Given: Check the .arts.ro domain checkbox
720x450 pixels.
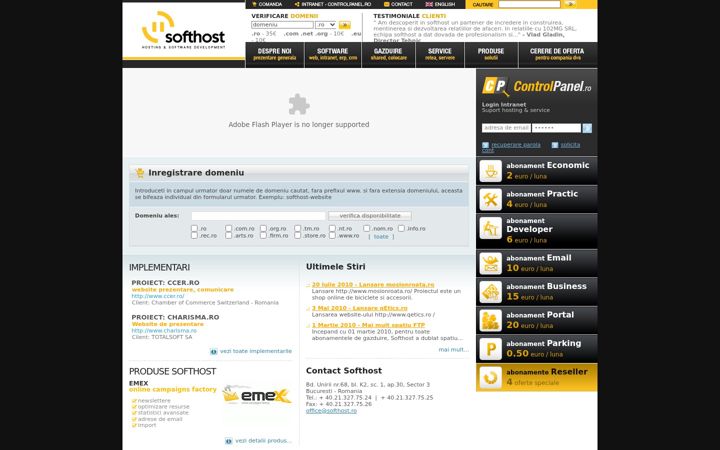Looking at the screenshot, I should (x=229, y=236).
